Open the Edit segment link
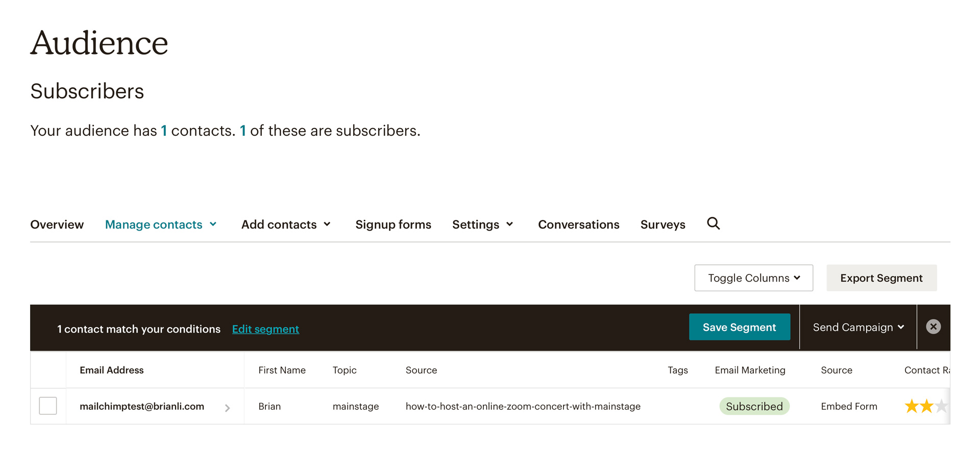980x454 pixels. [x=265, y=329]
